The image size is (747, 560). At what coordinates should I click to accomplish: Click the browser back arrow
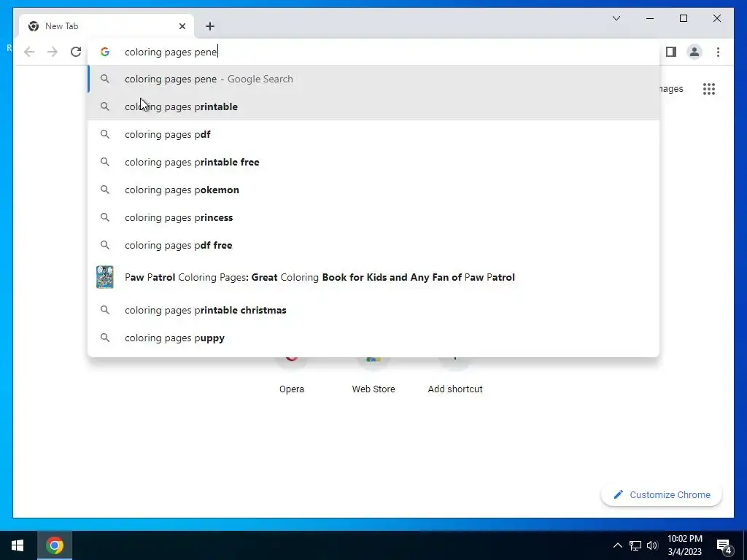pos(29,52)
